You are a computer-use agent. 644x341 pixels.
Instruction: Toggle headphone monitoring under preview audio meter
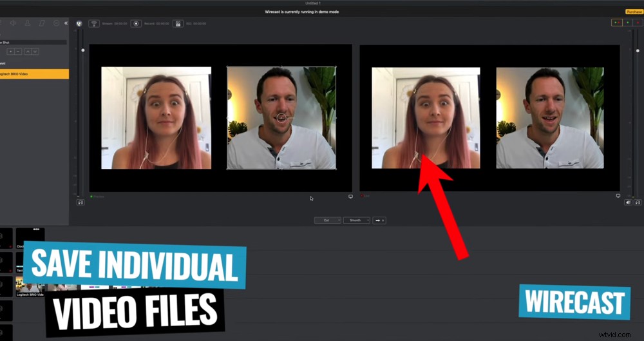click(x=80, y=202)
